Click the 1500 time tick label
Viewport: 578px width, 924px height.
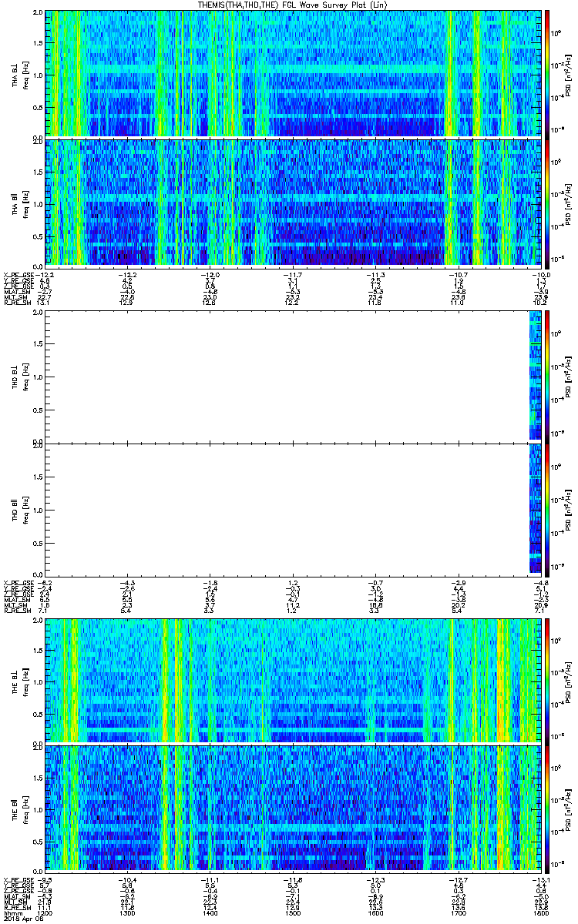(x=292, y=912)
